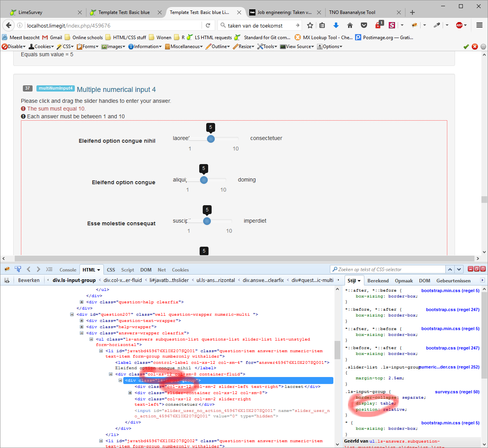Select the Berekend side panel tab
488x448 pixels.
[x=378, y=280]
